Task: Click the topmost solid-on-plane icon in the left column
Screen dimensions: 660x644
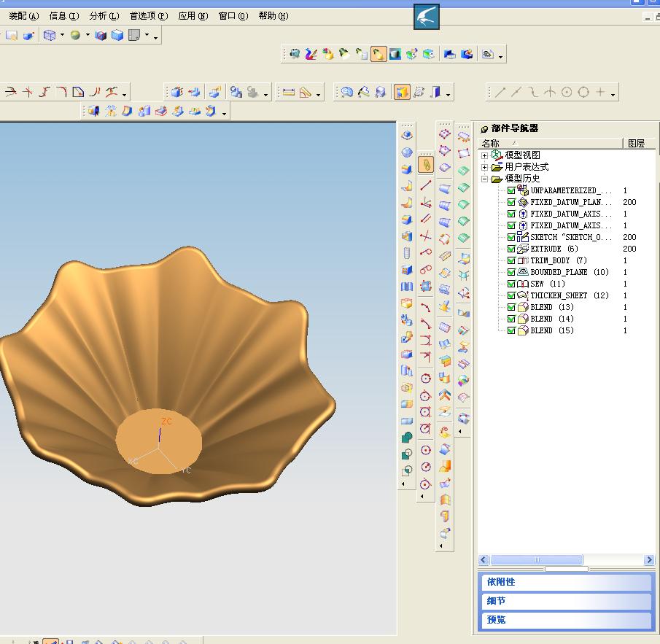Action: (x=407, y=135)
